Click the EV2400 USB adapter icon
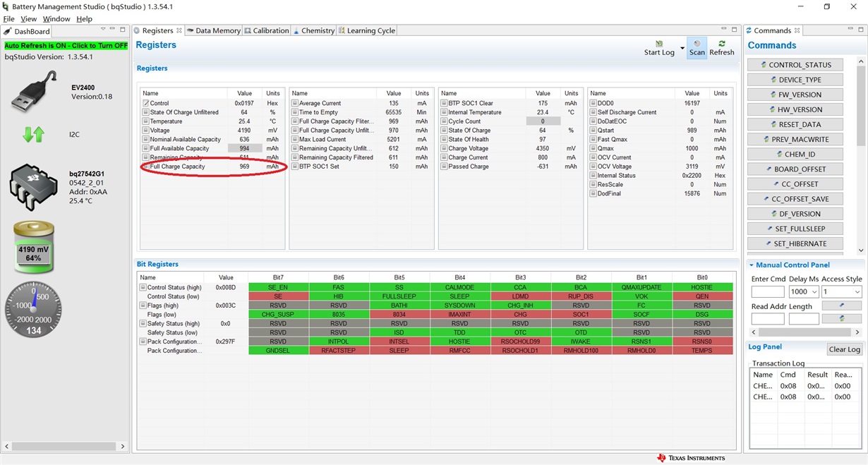868x465 pixels. (34, 91)
